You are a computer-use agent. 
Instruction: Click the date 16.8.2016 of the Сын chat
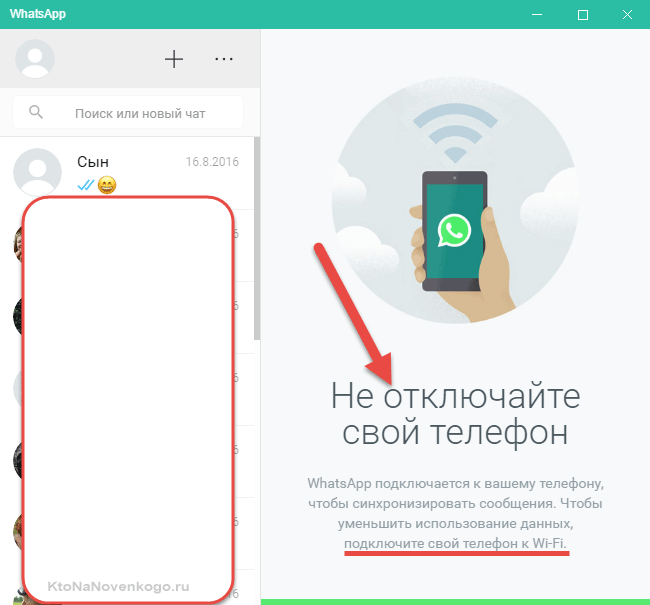(212, 162)
